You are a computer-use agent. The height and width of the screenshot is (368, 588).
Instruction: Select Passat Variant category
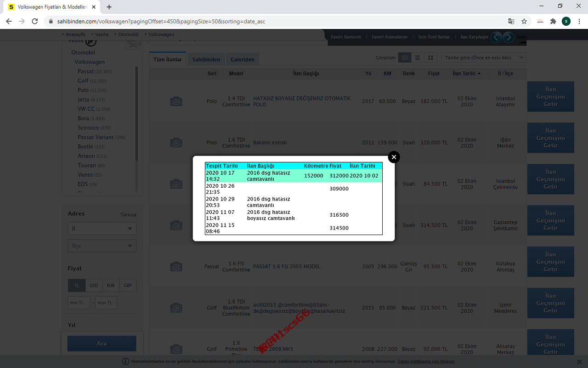coord(96,137)
